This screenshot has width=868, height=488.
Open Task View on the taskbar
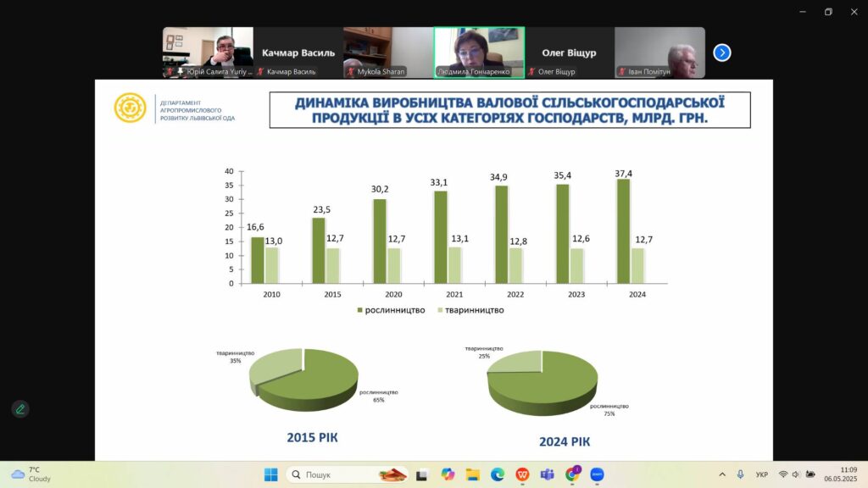pos(422,474)
